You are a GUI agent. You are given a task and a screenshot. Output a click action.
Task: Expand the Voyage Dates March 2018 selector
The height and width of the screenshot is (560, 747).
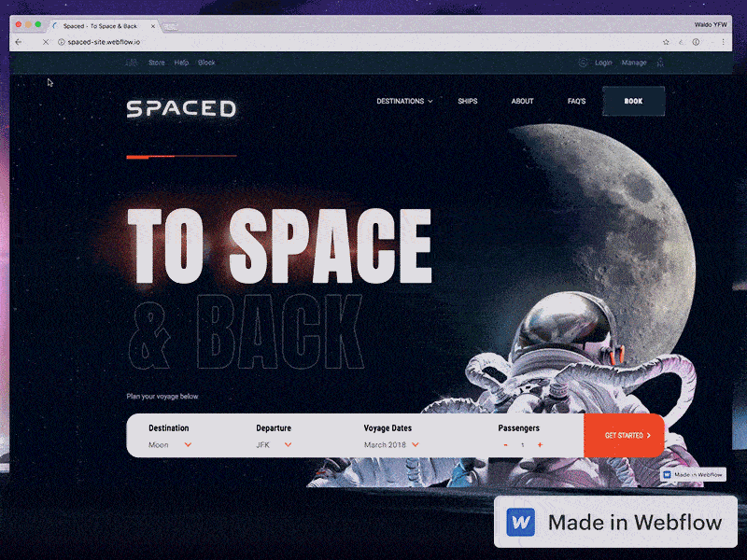pyautogui.click(x=390, y=445)
